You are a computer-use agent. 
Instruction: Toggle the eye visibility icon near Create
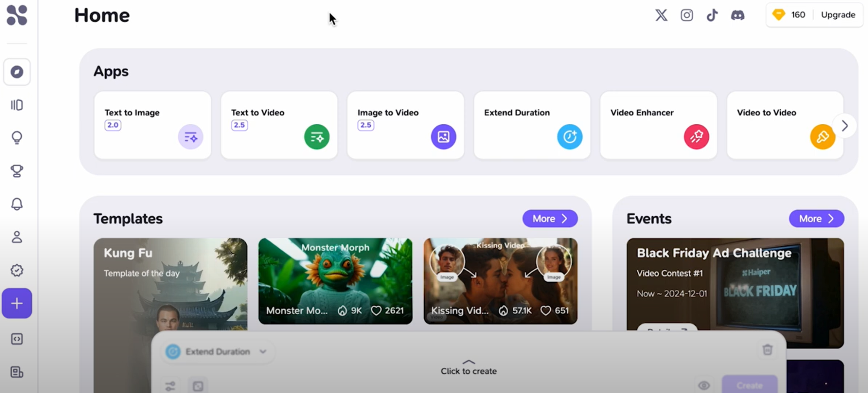point(704,385)
